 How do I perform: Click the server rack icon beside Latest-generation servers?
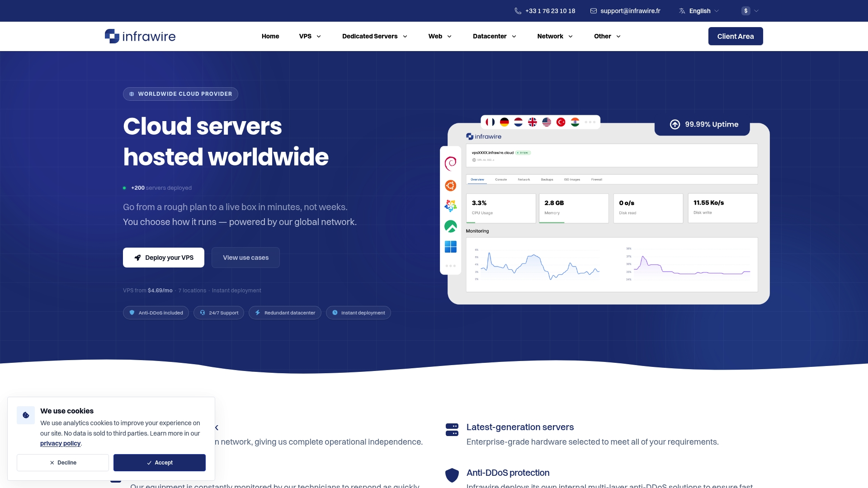pyautogui.click(x=452, y=430)
